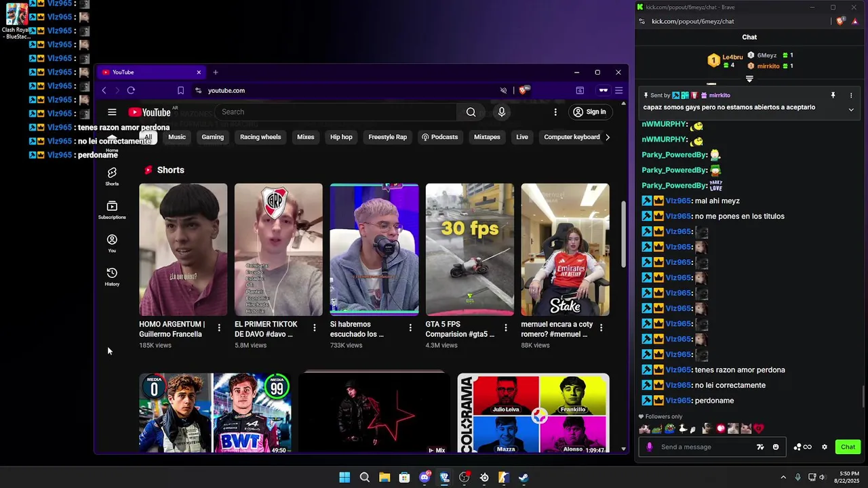
Task: Switch to the YouTube browser tab
Action: (x=149, y=73)
